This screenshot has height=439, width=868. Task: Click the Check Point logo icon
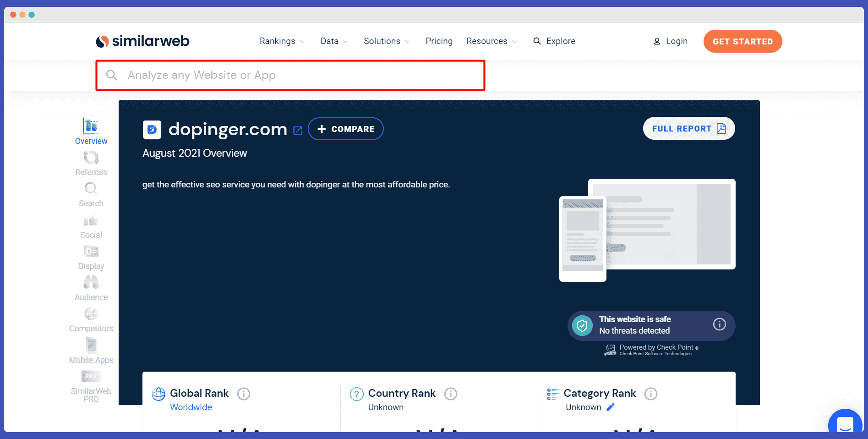click(611, 350)
